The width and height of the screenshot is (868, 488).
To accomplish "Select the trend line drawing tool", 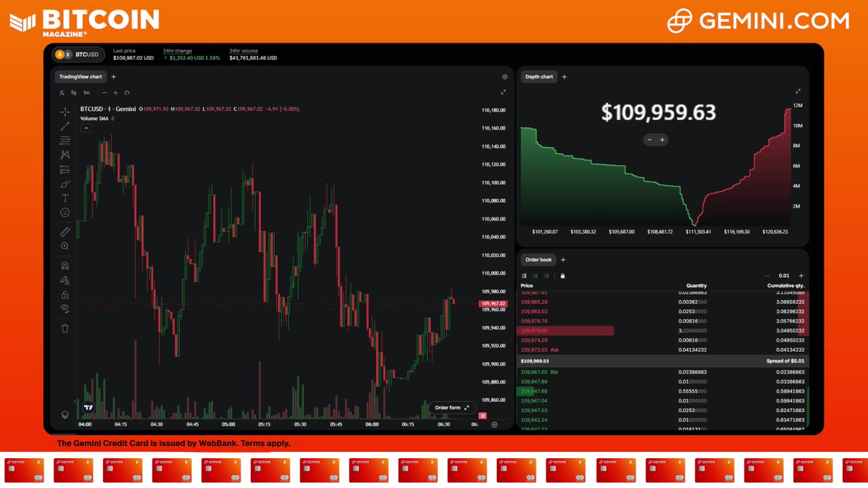I will pos(65,126).
